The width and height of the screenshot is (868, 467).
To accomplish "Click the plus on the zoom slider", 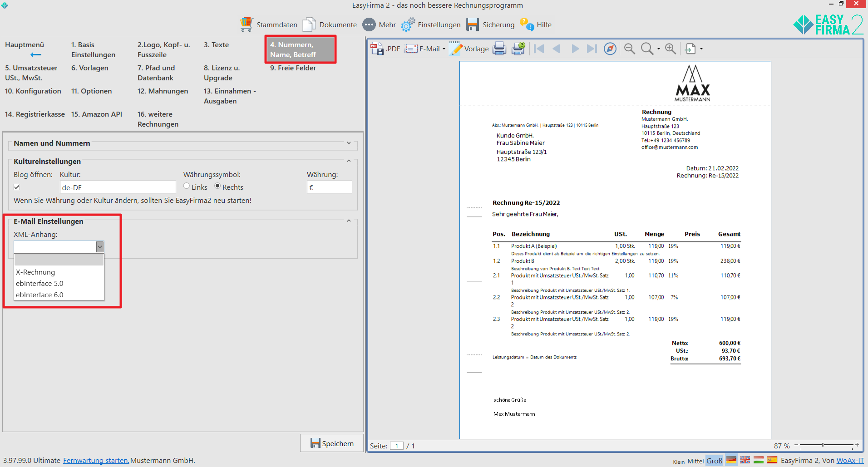I will click(857, 445).
